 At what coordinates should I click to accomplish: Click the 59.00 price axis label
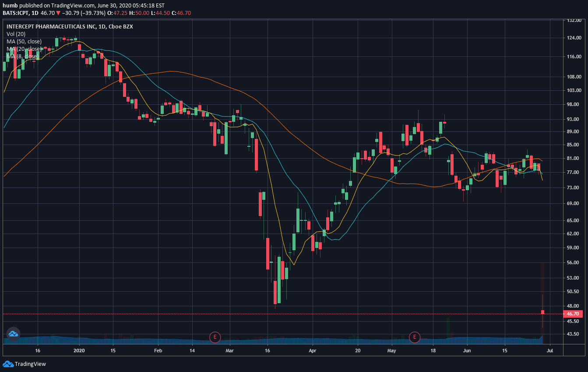click(573, 248)
